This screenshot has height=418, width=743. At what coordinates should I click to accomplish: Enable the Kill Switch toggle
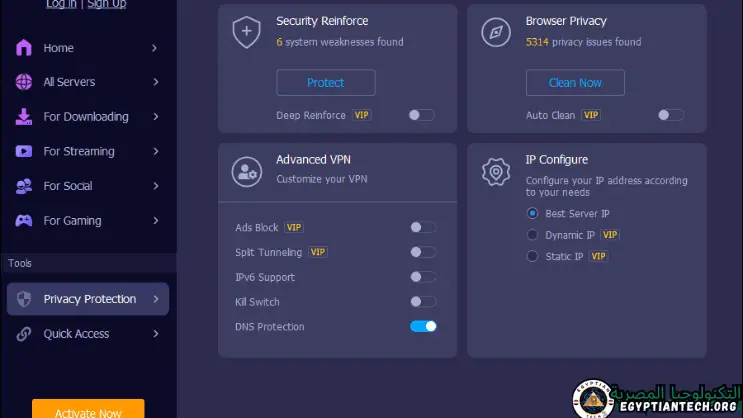pyautogui.click(x=423, y=301)
